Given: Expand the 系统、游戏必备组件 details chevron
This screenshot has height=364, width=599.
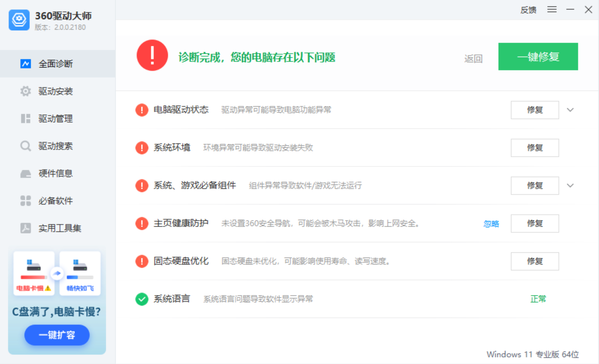Looking at the screenshot, I should (x=570, y=186).
